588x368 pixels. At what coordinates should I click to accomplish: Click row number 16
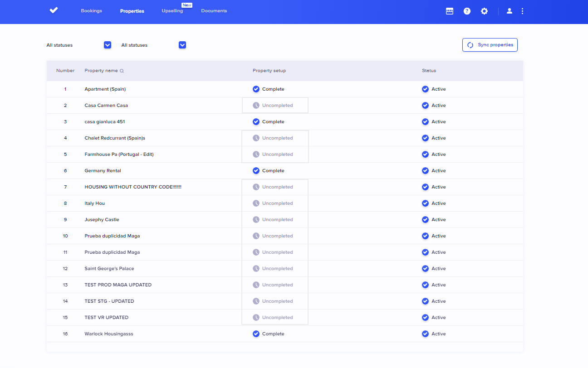[x=65, y=334]
